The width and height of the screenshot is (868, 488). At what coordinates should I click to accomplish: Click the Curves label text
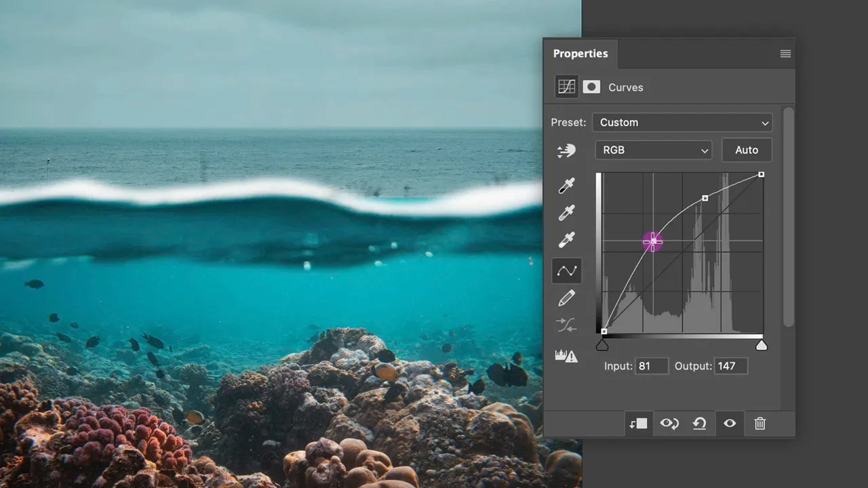click(x=626, y=87)
